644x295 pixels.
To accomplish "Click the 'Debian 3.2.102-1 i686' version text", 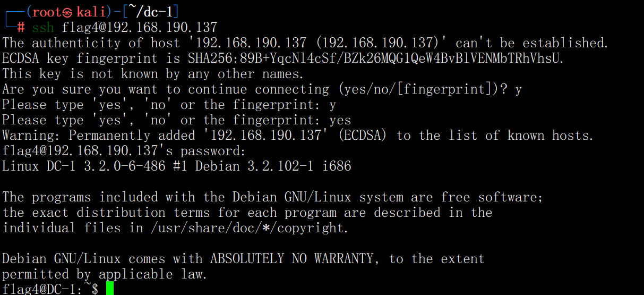I will 273,166.
